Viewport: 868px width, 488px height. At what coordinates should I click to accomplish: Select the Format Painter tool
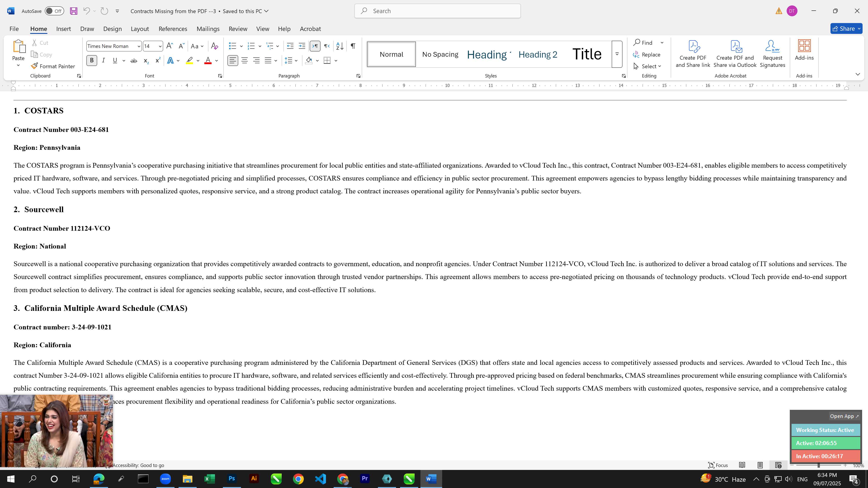(53, 66)
